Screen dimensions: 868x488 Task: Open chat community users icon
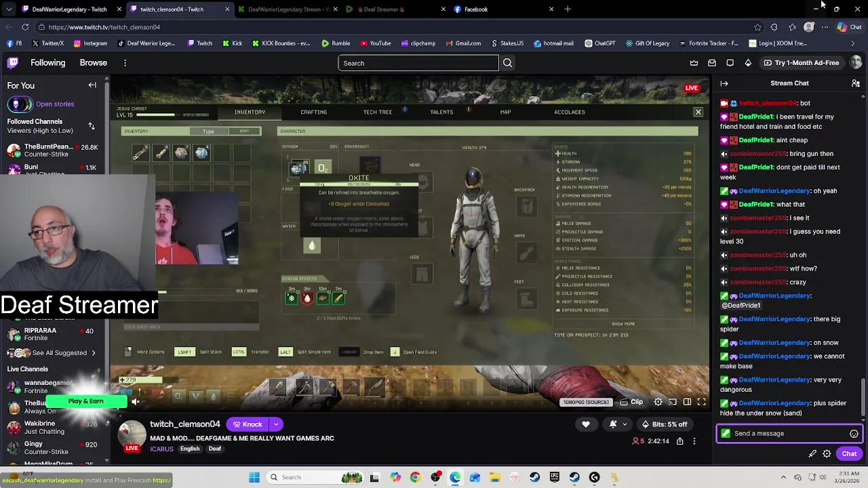[855, 83]
